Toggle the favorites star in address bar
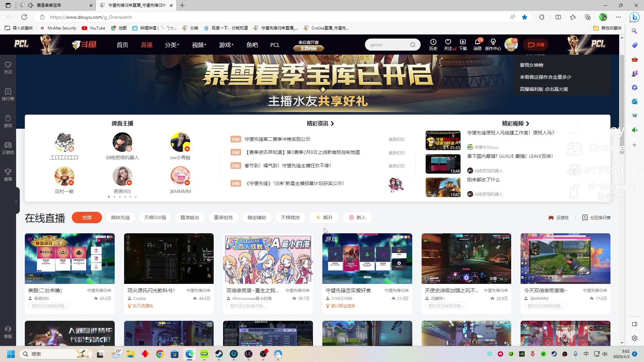Viewport: 644px width, 362px height. [x=525, y=17]
